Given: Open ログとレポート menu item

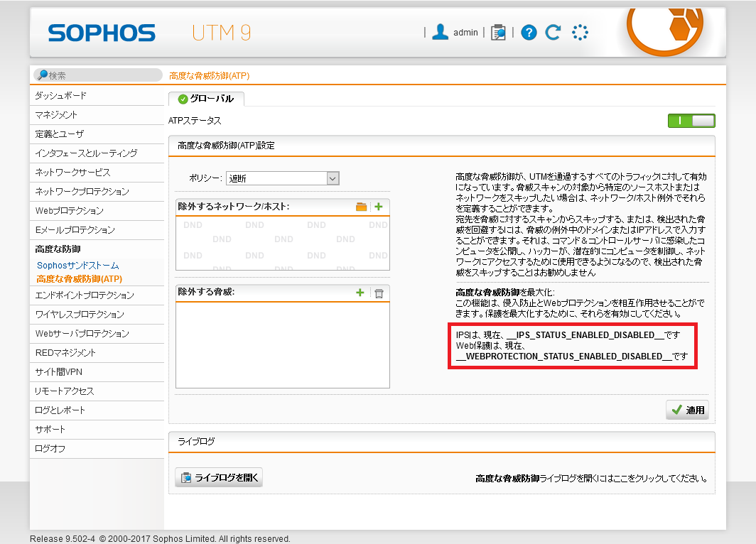Looking at the screenshot, I should [x=97, y=410].
